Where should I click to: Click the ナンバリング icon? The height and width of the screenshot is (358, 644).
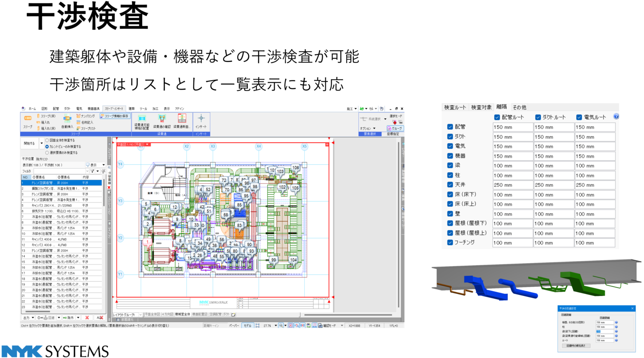pyautogui.click(x=86, y=116)
